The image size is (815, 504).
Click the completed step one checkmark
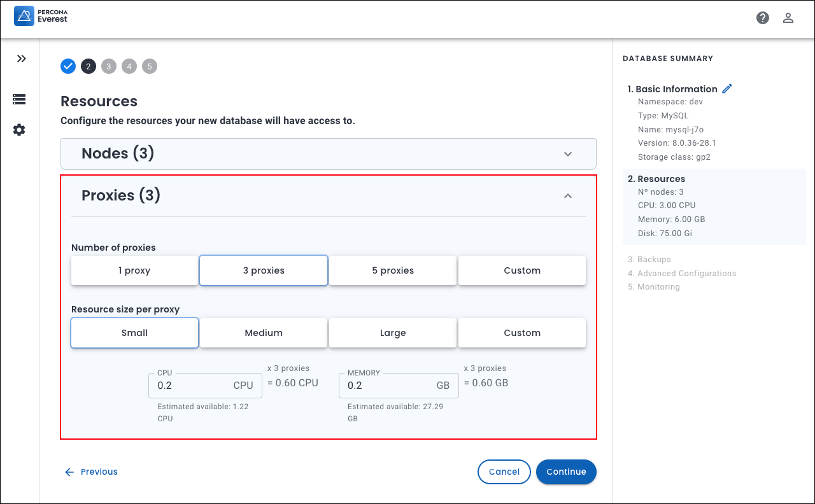68,66
